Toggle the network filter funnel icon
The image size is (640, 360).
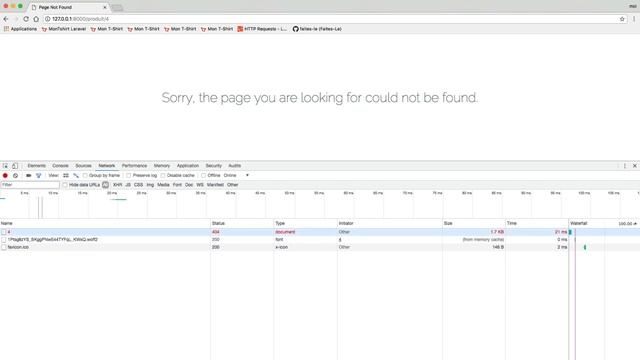(x=38, y=176)
